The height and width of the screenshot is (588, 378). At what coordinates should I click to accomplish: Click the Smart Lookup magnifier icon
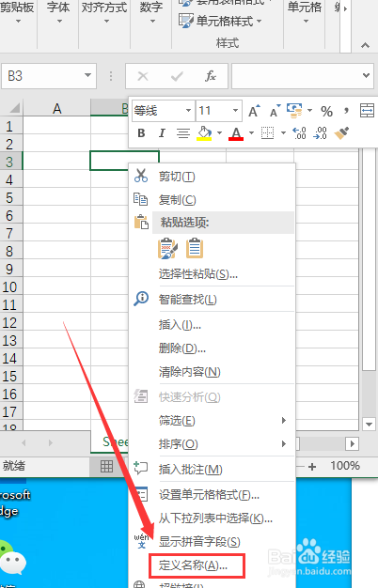click(x=141, y=299)
